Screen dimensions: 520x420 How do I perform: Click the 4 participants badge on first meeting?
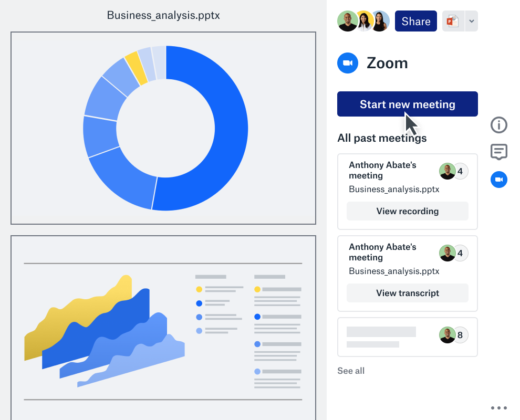point(460,171)
